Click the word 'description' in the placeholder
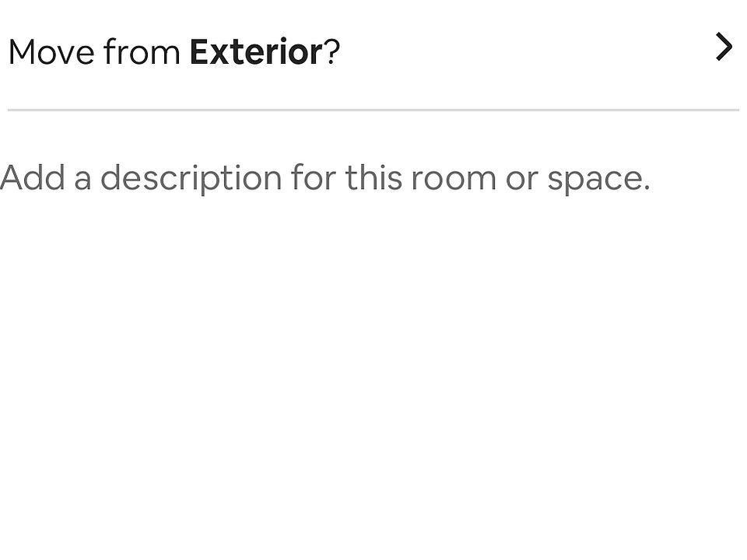Screen dimensions: 747x560 (x=191, y=178)
